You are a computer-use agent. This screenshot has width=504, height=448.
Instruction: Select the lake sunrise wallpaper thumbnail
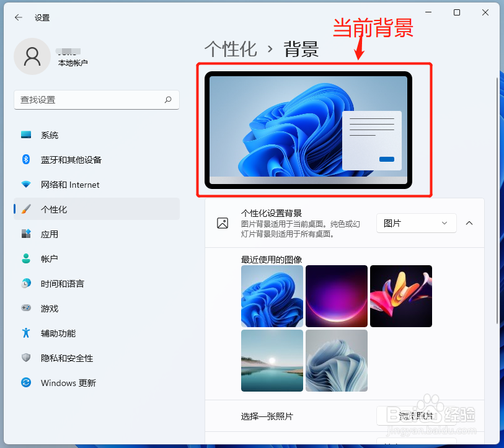272,361
